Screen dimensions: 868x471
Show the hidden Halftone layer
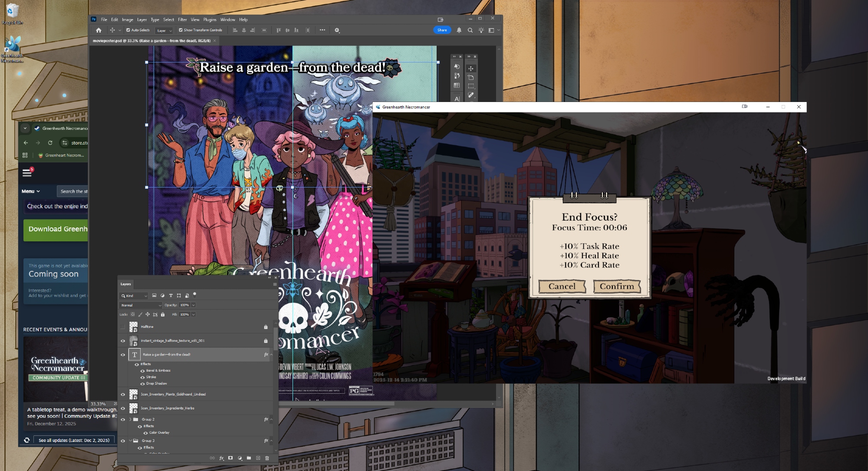click(x=123, y=327)
